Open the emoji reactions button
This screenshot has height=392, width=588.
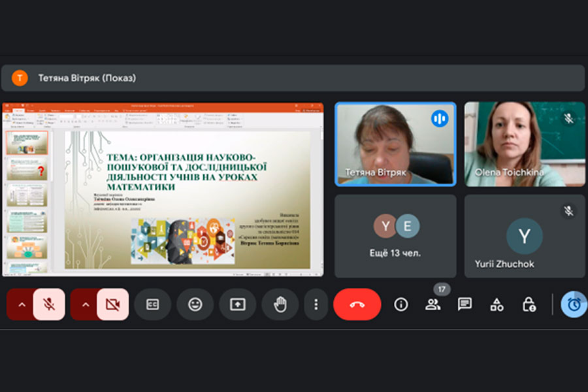point(195,304)
